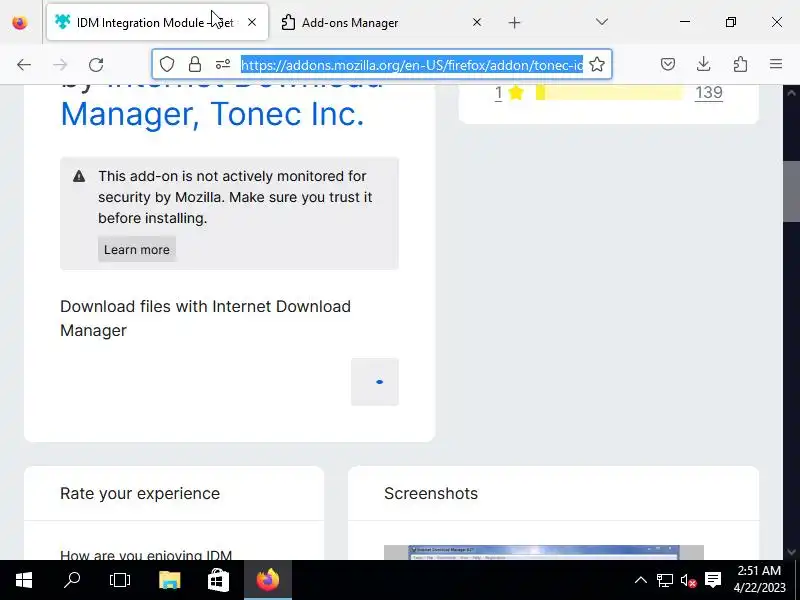This screenshot has width=800, height=600.
Task: Show site security padlock information
Action: [194, 64]
